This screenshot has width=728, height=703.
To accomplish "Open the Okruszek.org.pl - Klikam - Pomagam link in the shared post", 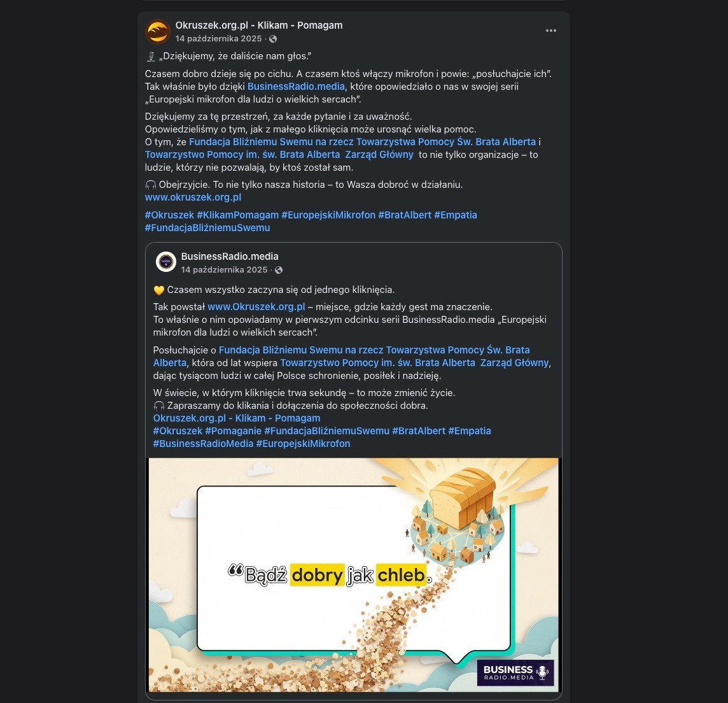I will pyautogui.click(x=237, y=418).
